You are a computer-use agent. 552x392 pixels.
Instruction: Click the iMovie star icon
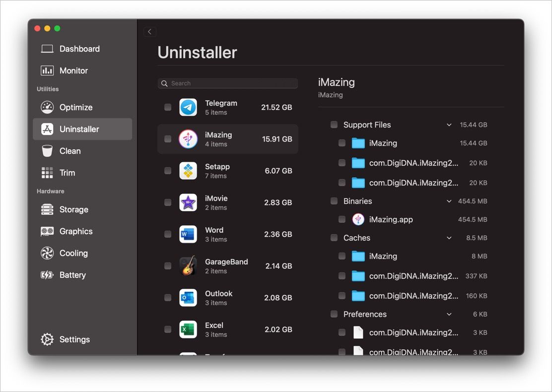[188, 202]
